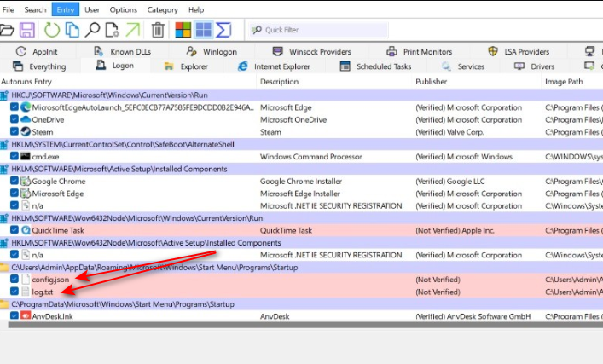Switch to the Winsock Providers tab
This screenshot has height=364, width=603.
tap(312, 51)
